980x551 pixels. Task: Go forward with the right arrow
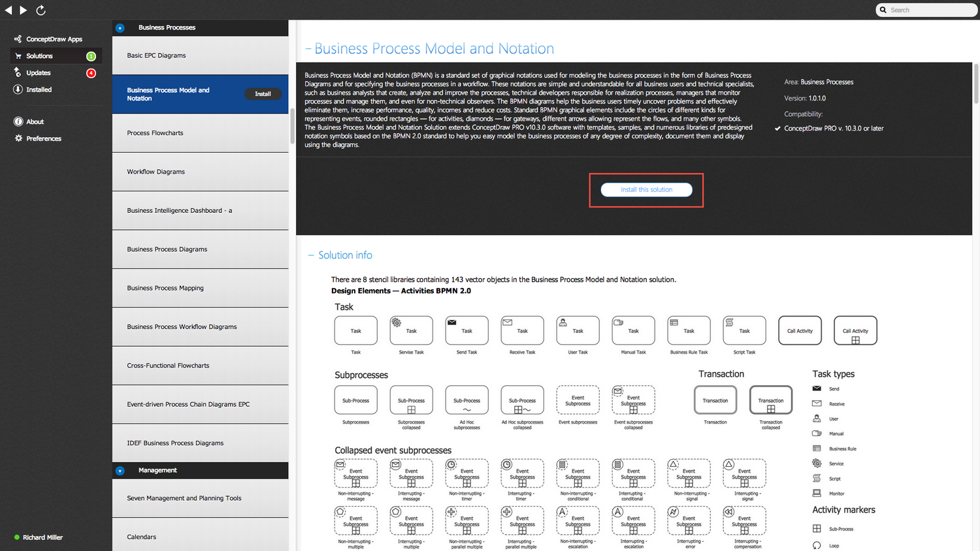24,10
